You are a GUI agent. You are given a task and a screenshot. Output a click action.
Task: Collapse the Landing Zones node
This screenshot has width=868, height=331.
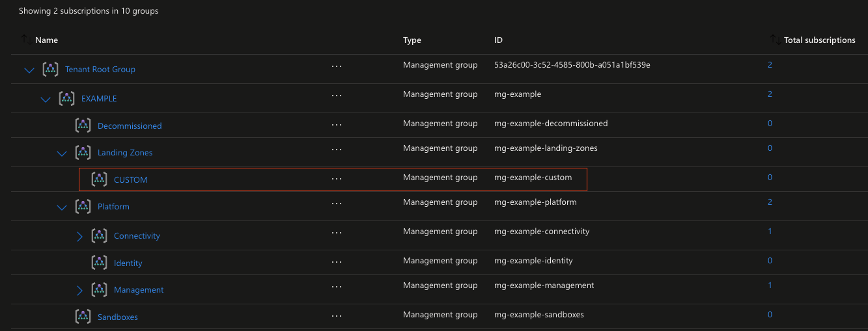(x=62, y=153)
